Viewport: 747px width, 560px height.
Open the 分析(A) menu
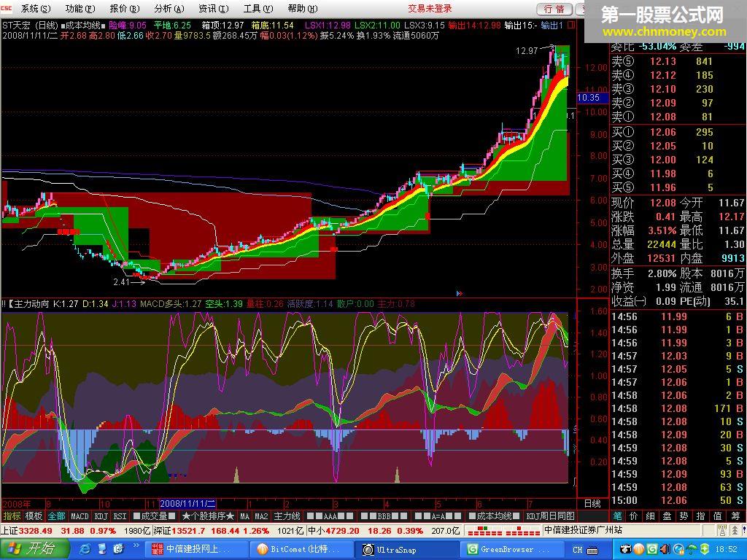(169, 9)
